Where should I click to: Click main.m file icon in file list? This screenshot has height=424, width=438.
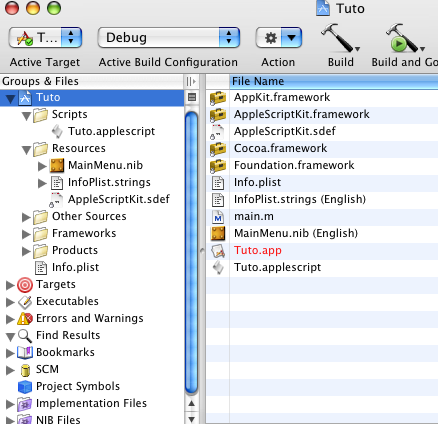point(218,217)
